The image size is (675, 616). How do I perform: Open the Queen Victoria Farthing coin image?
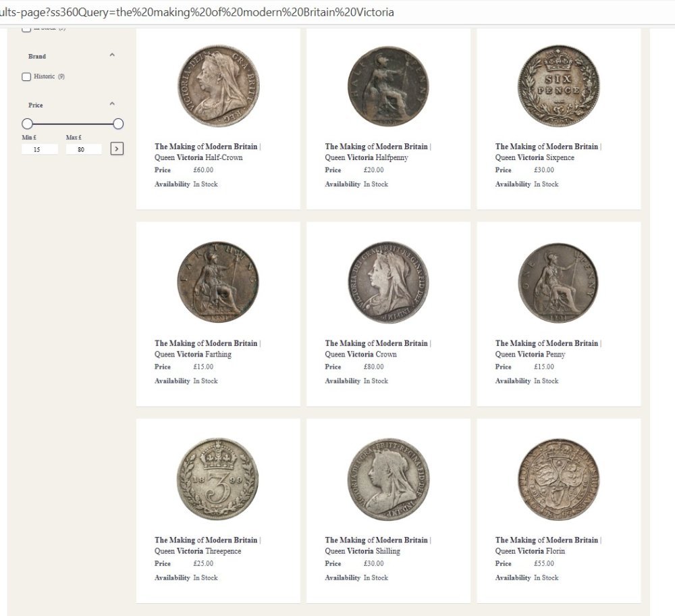coord(218,282)
